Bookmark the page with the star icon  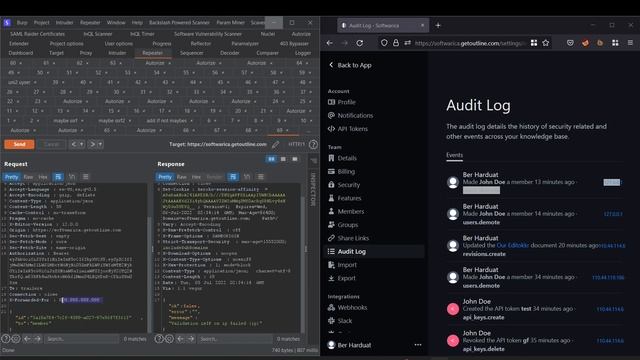click(546, 43)
